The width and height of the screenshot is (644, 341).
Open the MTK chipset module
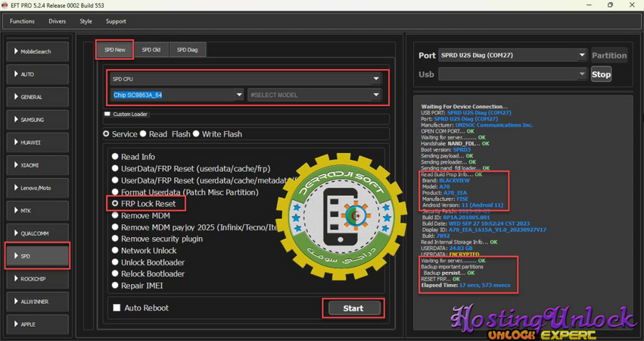pyautogui.click(x=37, y=211)
